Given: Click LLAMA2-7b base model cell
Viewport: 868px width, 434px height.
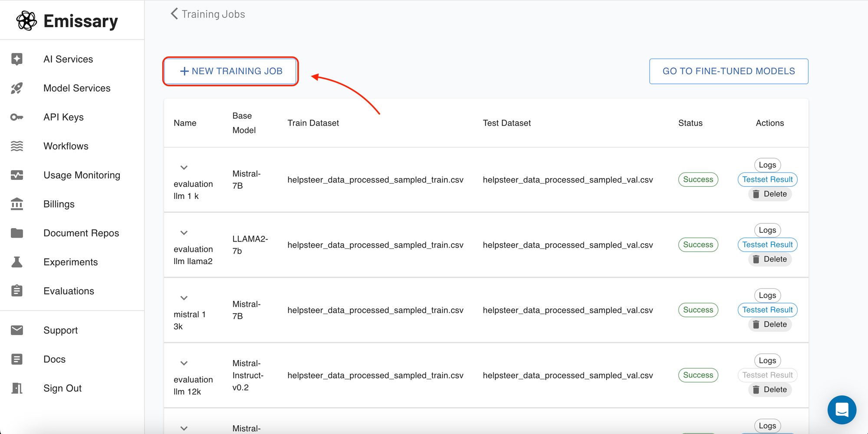Looking at the screenshot, I should coord(250,245).
